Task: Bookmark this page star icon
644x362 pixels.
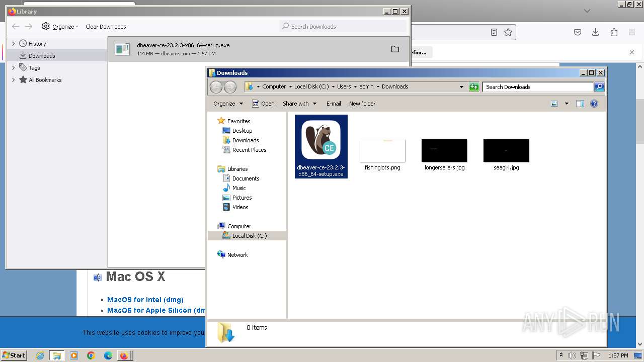Action: tap(508, 32)
